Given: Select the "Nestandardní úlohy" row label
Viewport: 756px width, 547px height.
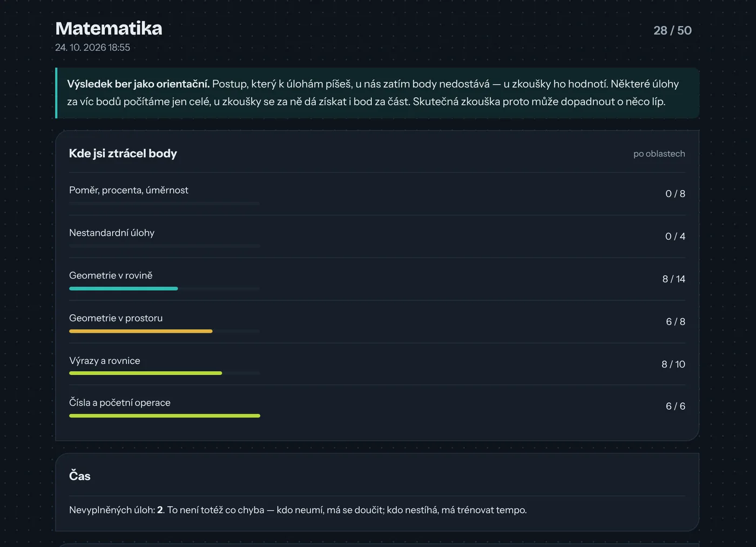Looking at the screenshot, I should 112,233.
